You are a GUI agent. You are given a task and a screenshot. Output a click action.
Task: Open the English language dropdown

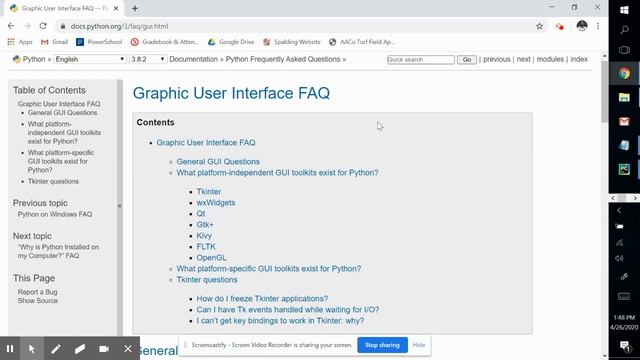[x=89, y=59]
